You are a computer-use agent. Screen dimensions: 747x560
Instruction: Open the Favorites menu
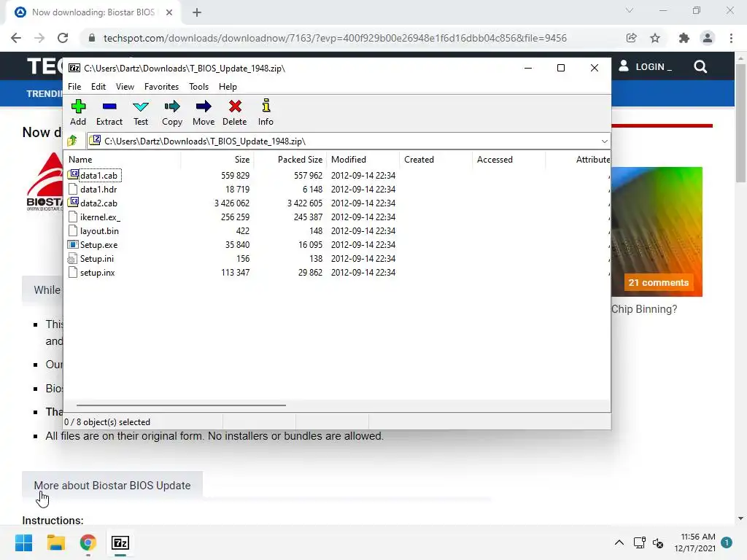point(161,87)
